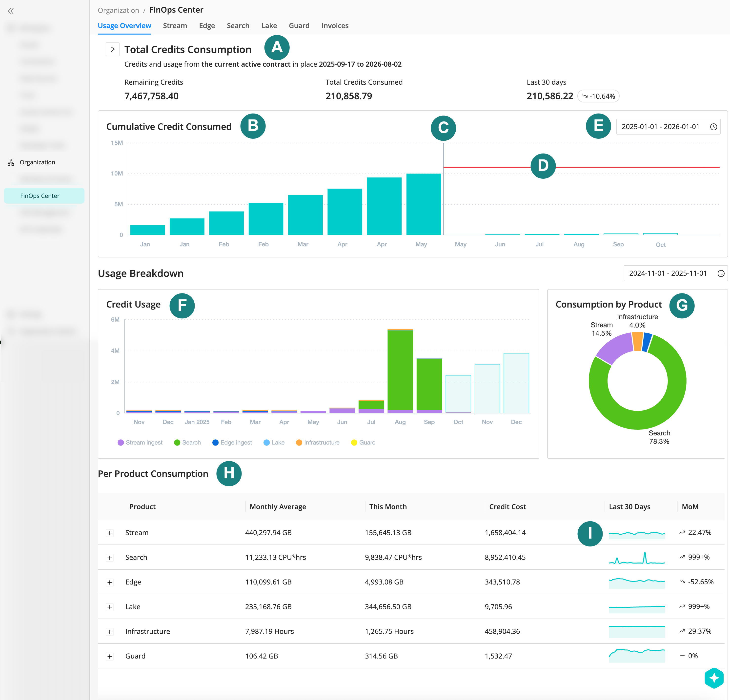Image resolution: width=730 pixels, height=700 pixels.
Task: Toggle Stream ingest series in chart legend
Action: coord(140,442)
